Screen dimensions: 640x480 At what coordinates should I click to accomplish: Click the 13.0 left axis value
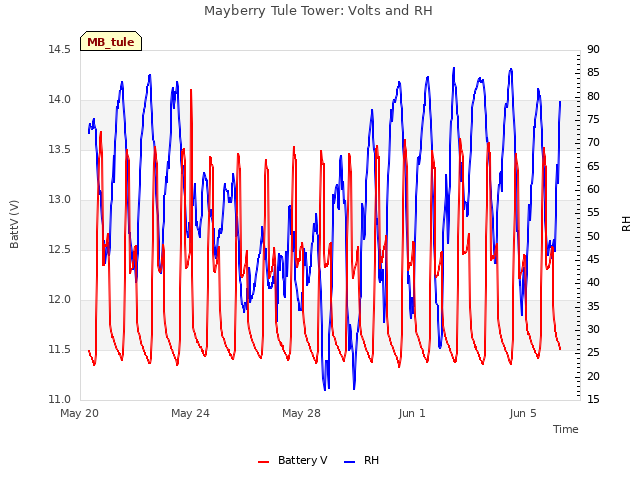tap(59, 200)
